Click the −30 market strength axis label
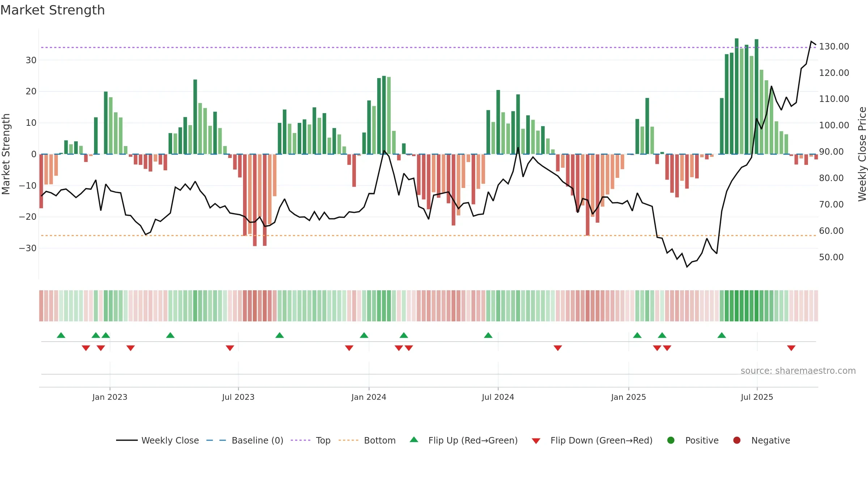The width and height of the screenshot is (868, 488). [28, 248]
